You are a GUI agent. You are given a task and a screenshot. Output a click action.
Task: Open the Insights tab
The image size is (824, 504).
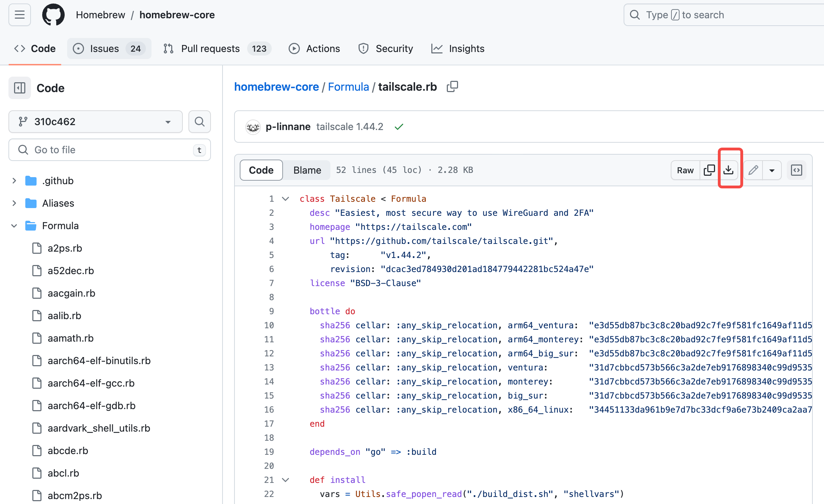tap(458, 49)
